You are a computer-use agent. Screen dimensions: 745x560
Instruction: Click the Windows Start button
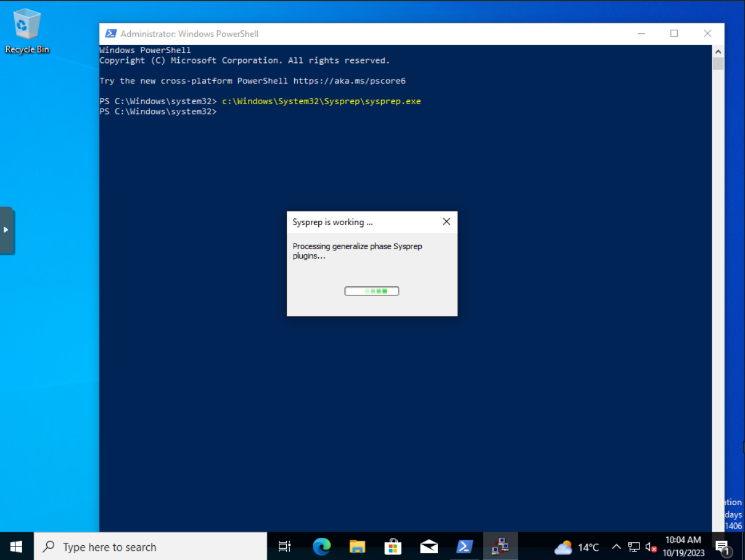17,546
